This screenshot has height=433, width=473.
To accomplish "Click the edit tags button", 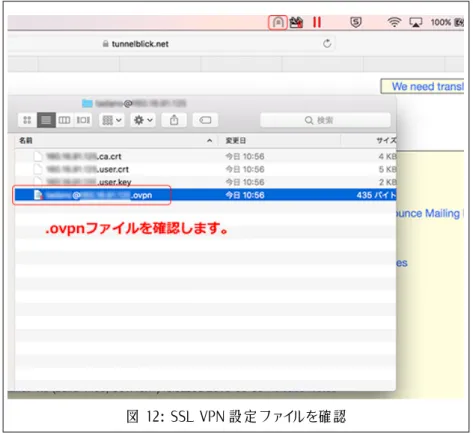I will (205, 120).
